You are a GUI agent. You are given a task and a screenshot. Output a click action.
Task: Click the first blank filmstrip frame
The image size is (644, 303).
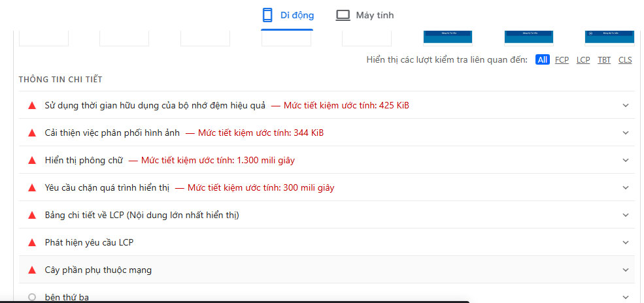point(44,38)
